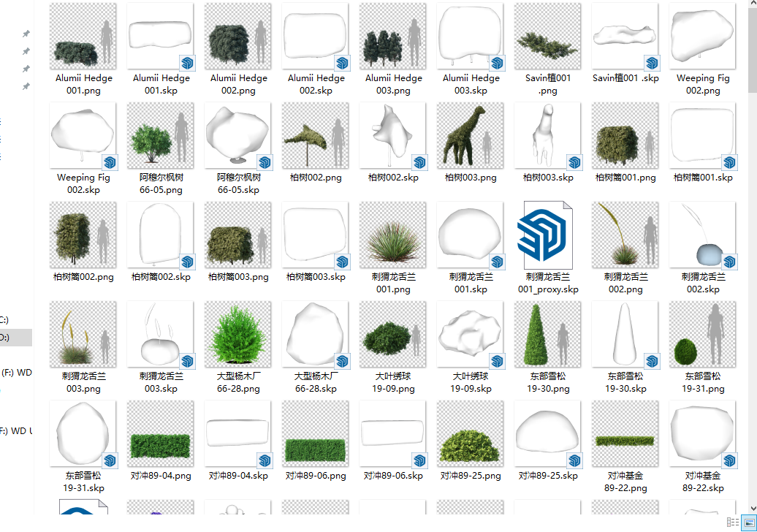This screenshot has height=532, width=757.
Task: Click the file name 刺猬龙舌兰 002.skp
Action: point(703,283)
